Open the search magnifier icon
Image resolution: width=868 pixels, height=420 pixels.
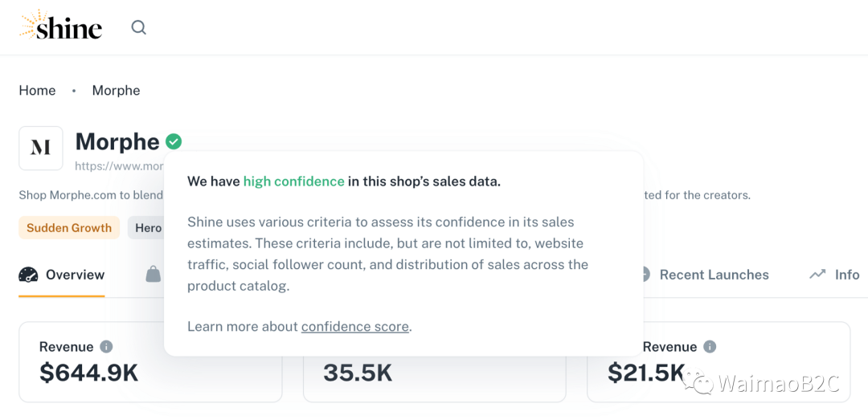(x=138, y=27)
